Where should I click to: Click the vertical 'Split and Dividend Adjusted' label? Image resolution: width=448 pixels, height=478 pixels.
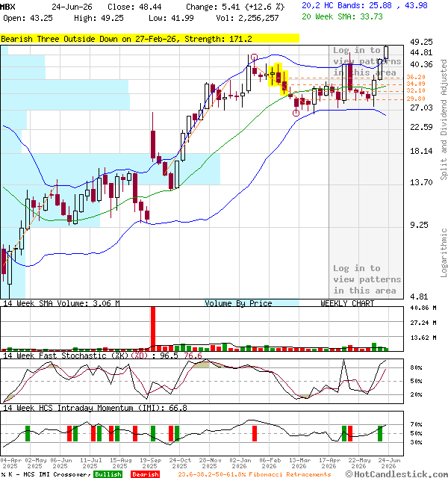[444, 119]
